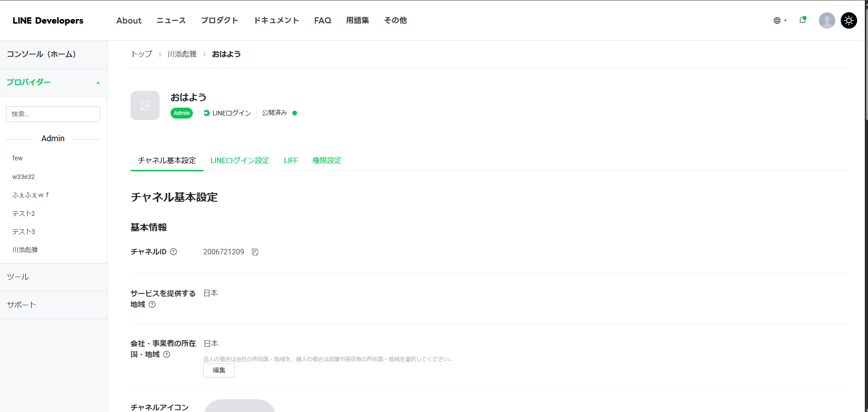This screenshot has width=868, height=412.
Task: Click the channel icon preview image
Action: [x=239, y=406]
